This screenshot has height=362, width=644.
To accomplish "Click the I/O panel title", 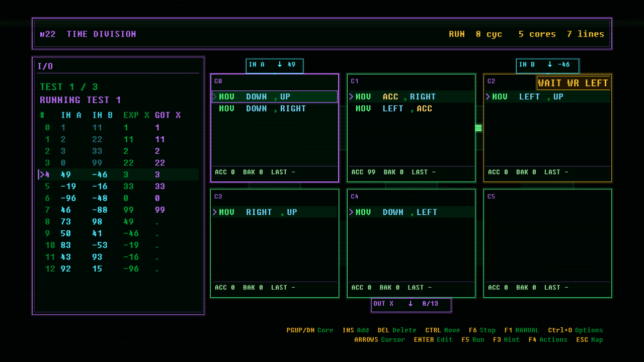I will (45, 66).
